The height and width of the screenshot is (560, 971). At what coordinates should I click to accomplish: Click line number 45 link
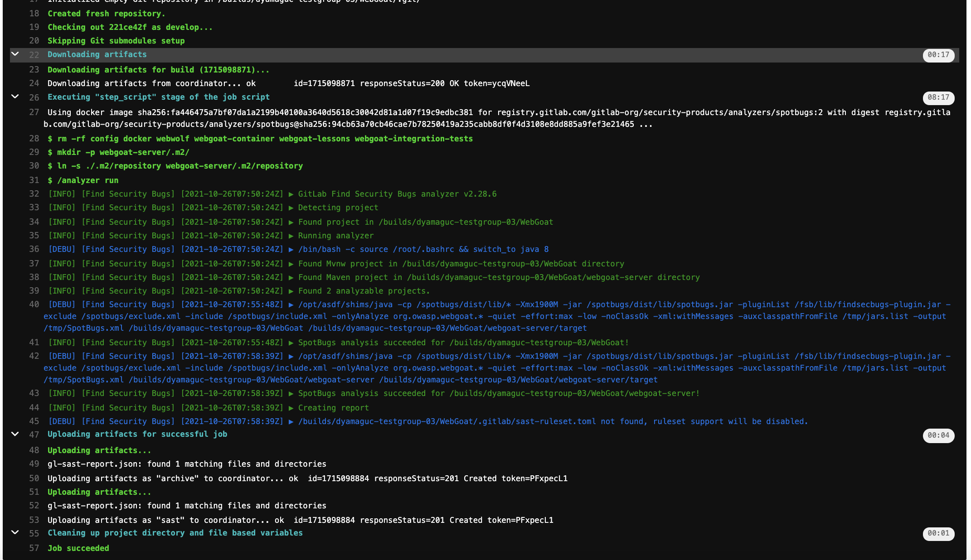(x=34, y=421)
